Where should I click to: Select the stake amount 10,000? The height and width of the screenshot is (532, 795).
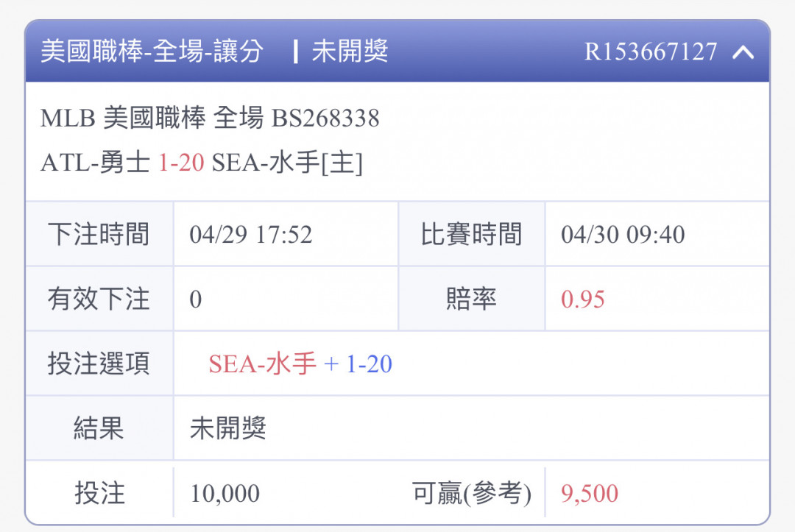pyautogui.click(x=225, y=494)
